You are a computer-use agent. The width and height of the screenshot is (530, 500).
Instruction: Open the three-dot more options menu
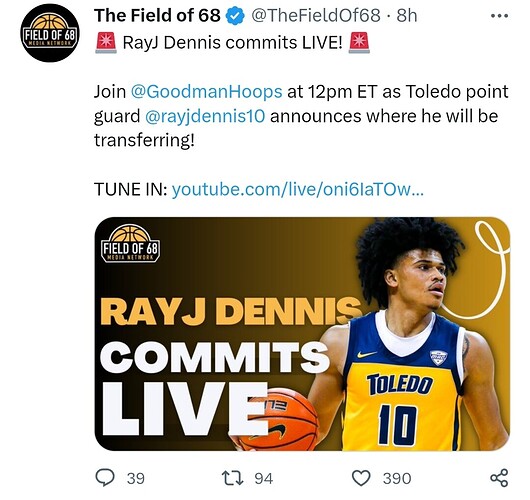tap(500, 16)
